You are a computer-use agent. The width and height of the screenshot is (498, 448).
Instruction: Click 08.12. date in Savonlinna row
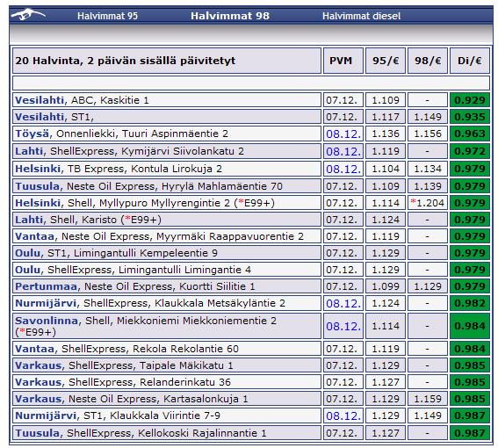pos(343,326)
